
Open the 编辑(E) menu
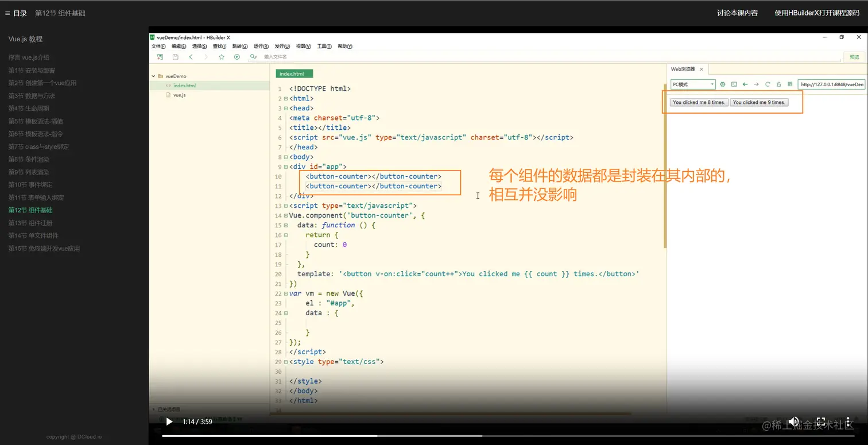[x=179, y=47]
